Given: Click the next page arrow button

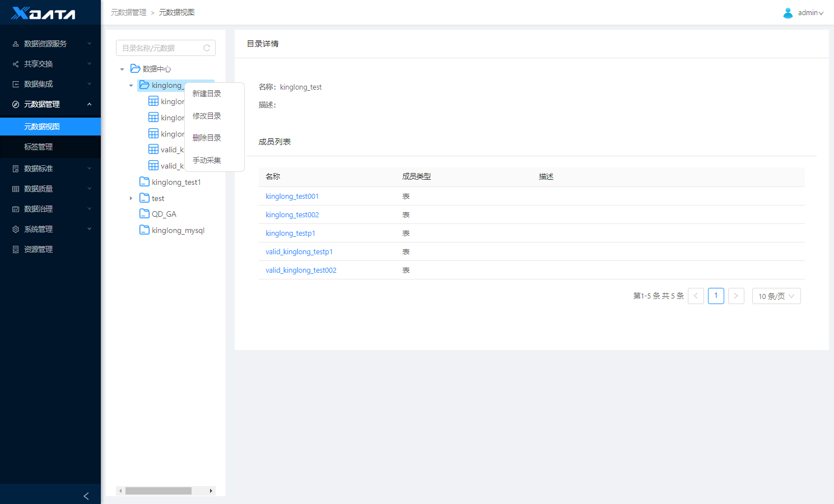Looking at the screenshot, I should click(736, 296).
